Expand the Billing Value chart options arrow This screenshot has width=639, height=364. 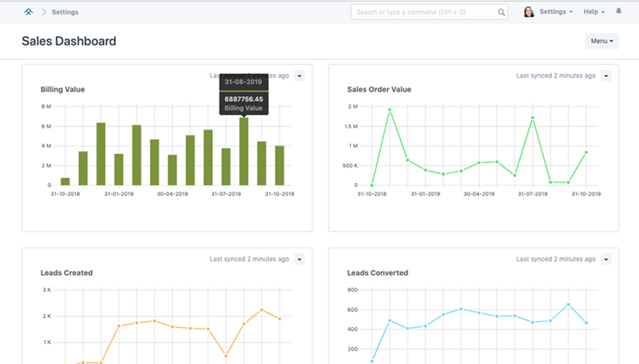[x=300, y=76]
